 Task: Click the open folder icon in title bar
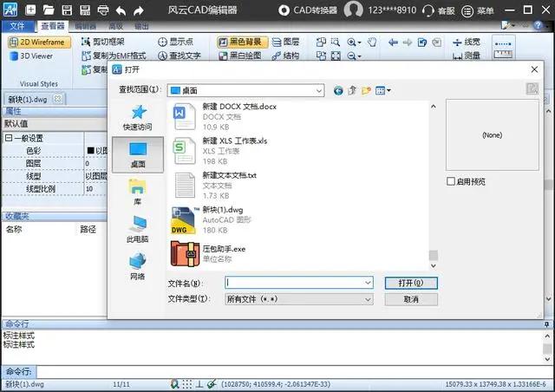point(49,10)
